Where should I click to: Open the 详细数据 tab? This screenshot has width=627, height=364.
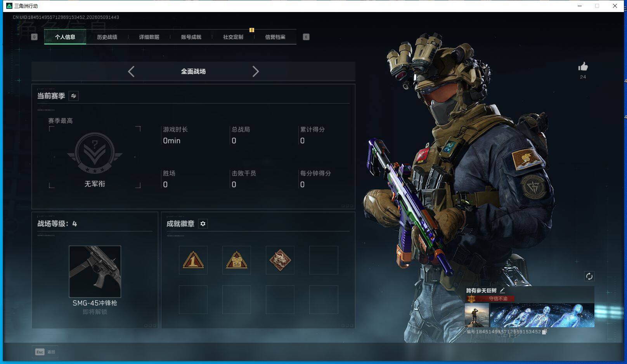coord(149,37)
